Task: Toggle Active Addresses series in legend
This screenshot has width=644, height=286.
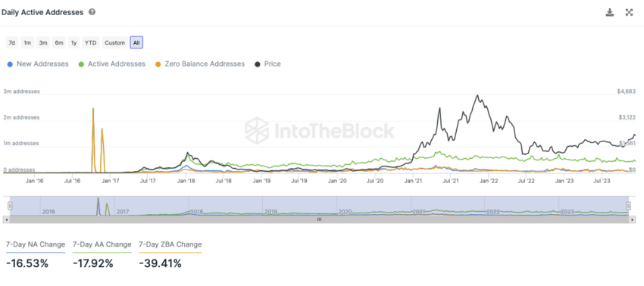Action: tap(112, 64)
